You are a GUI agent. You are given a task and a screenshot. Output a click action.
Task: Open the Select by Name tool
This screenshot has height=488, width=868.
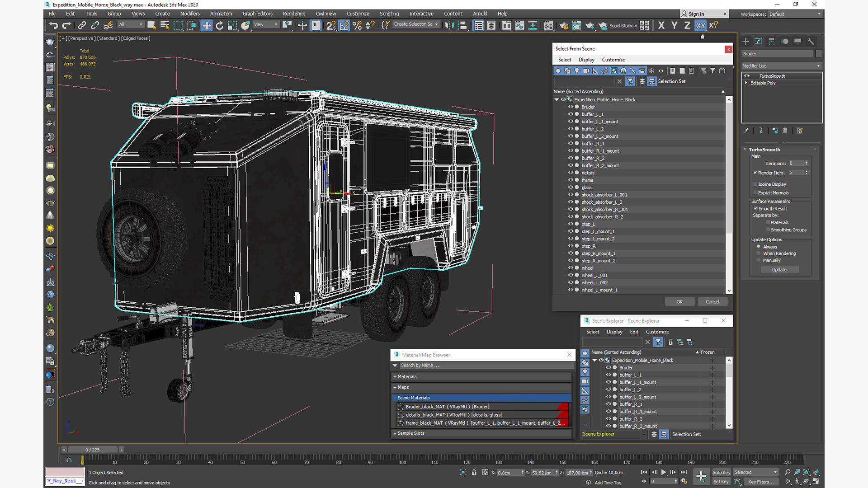tap(165, 25)
